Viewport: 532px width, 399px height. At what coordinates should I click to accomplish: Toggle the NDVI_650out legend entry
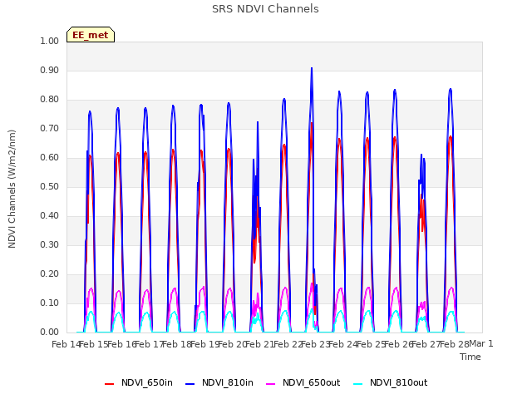tap(303, 382)
